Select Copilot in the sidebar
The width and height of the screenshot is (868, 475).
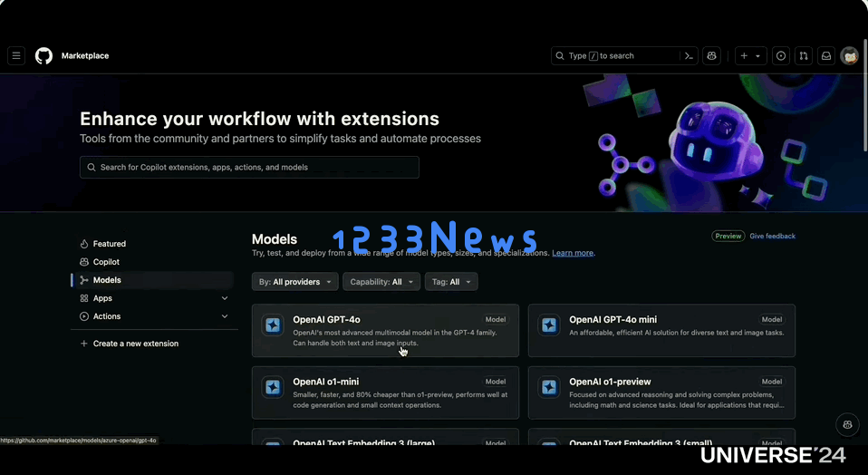pyautogui.click(x=106, y=262)
